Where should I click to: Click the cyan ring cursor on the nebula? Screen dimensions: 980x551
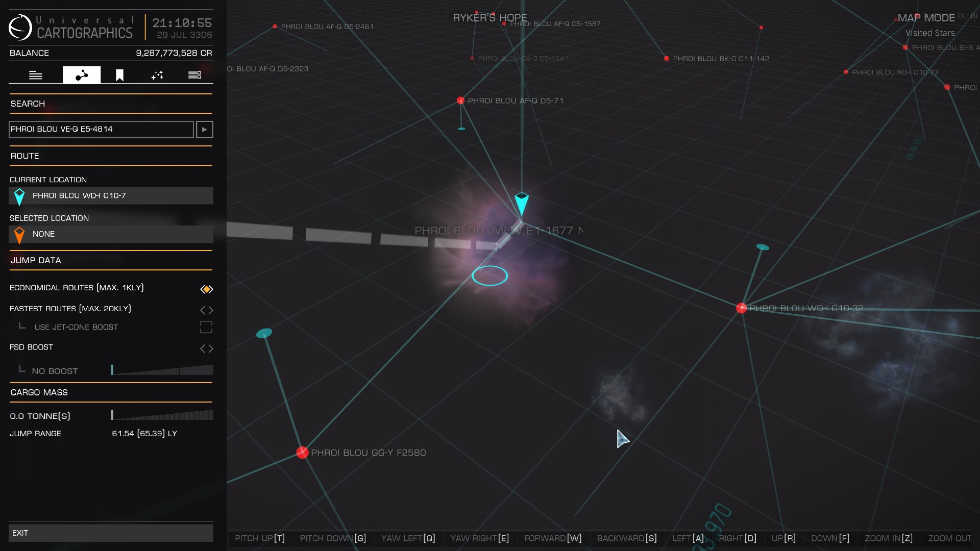coord(489,275)
